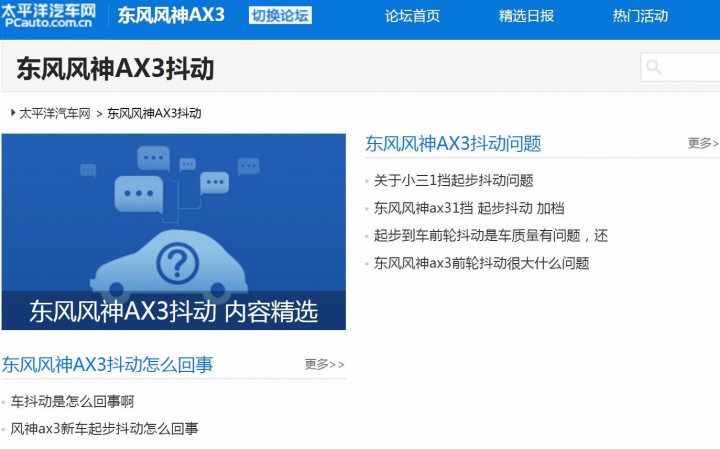The image size is (720, 449).
Task: Click 更多>> next to 东风风神AX3抖动怎么回事
Action: pyautogui.click(x=324, y=365)
